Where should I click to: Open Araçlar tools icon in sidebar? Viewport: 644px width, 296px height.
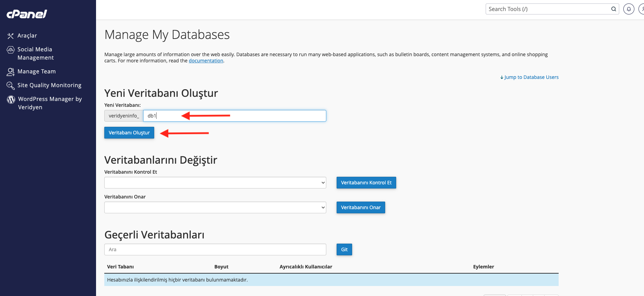point(11,36)
